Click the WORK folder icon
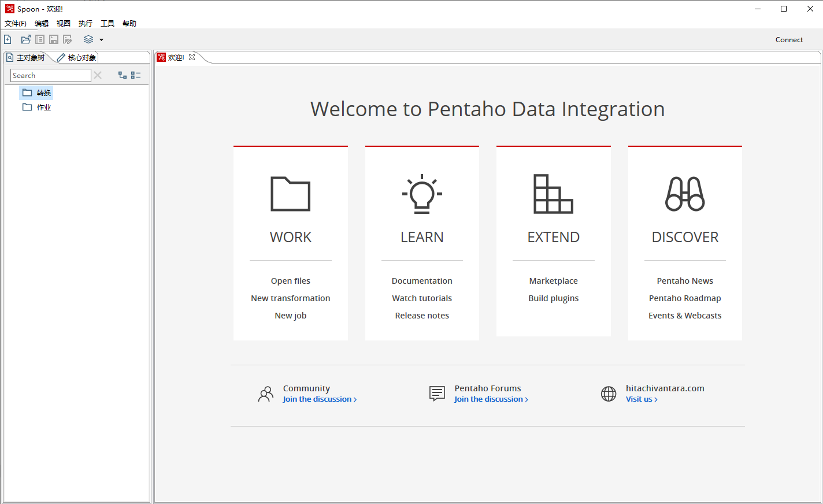 [x=291, y=194]
